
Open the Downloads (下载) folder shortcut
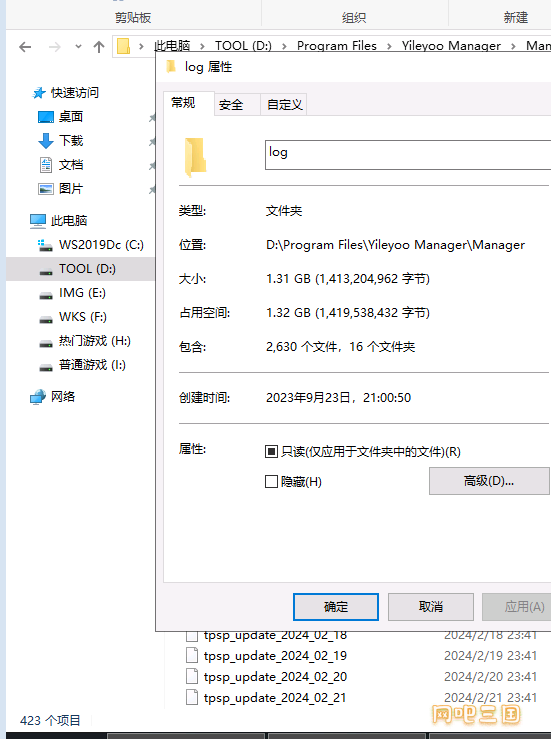click(x=60, y=140)
